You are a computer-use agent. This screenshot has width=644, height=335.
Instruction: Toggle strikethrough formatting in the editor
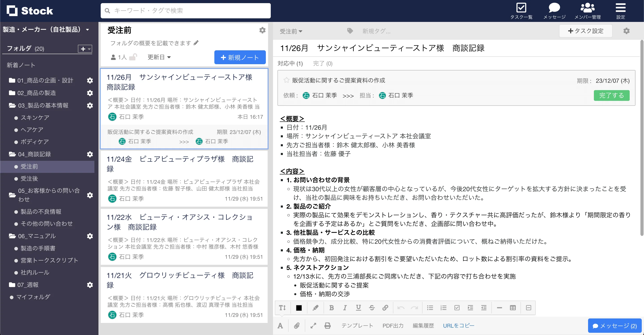372,308
